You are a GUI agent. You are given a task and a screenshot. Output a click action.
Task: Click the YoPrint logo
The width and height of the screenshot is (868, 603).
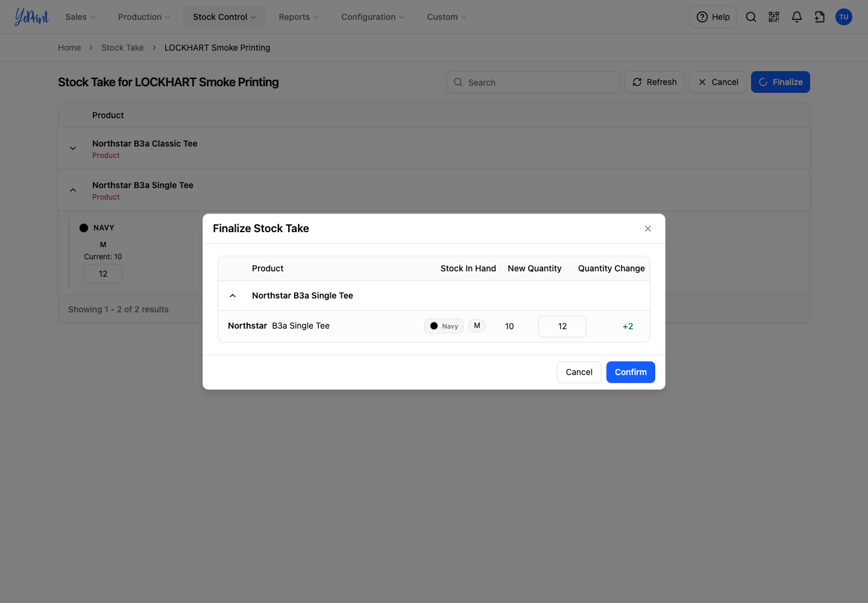tap(32, 17)
